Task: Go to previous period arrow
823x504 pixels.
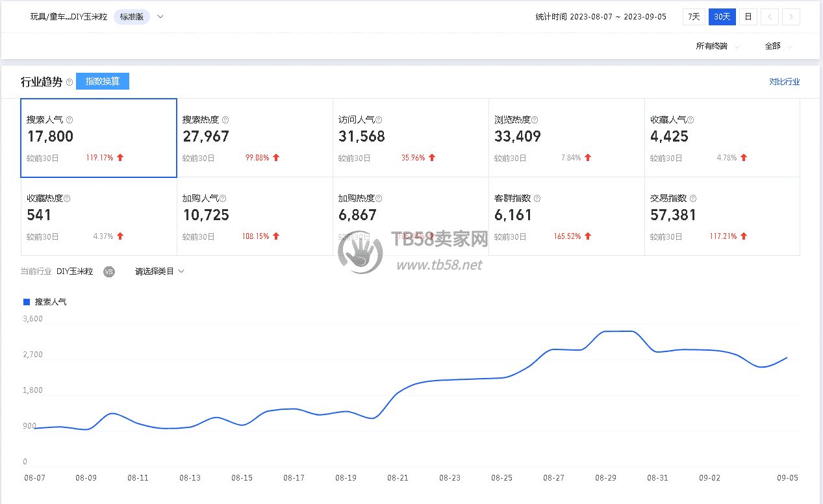Action: (x=770, y=17)
